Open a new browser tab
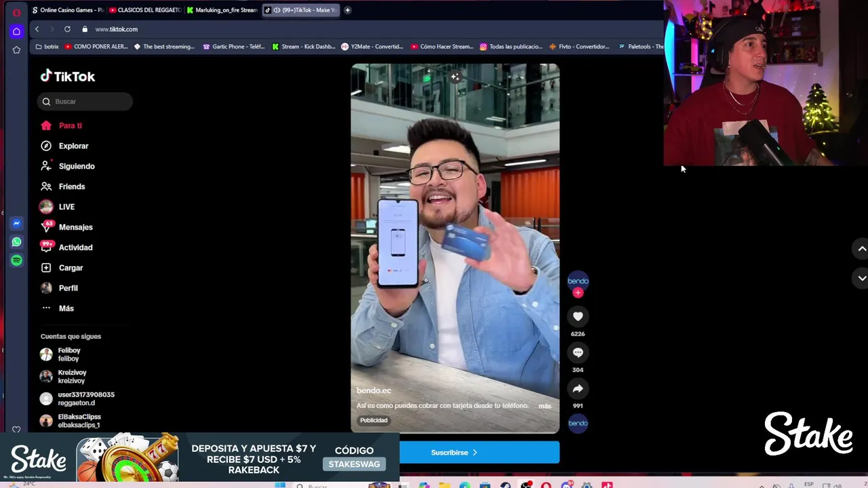The width and height of the screenshot is (868, 488). 347,10
